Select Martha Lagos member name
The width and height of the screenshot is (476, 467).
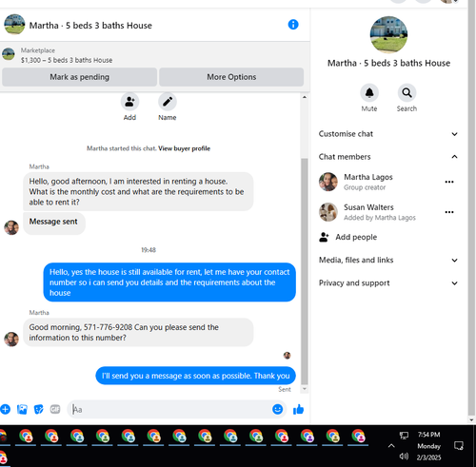click(x=368, y=177)
